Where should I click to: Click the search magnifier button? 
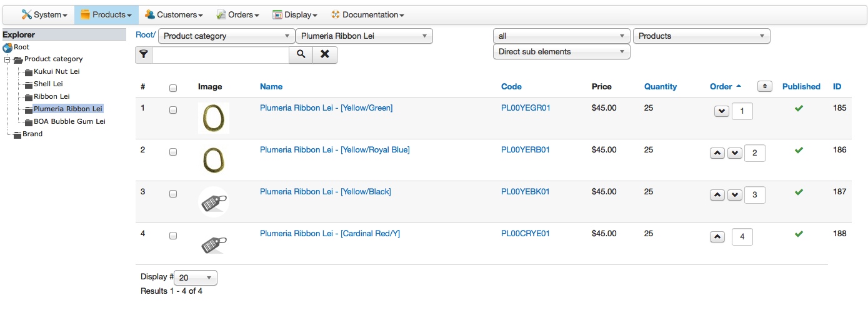pyautogui.click(x=301, y=54)
